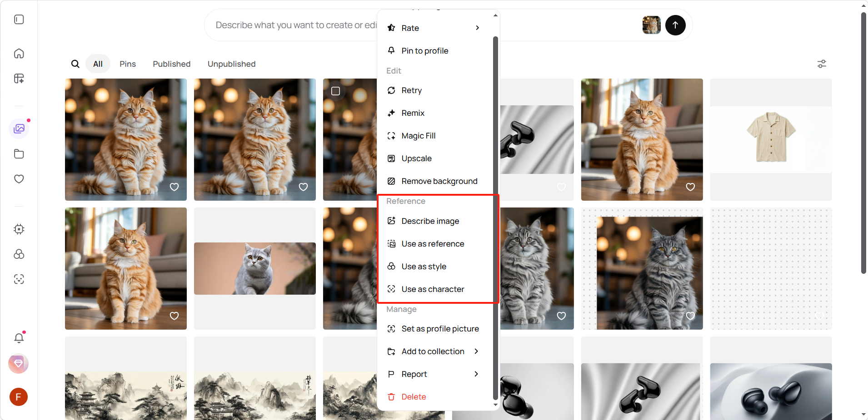Screen dimensions: 868x420
Task: Open the folder icon in sidebar
Action: (19, 154)
